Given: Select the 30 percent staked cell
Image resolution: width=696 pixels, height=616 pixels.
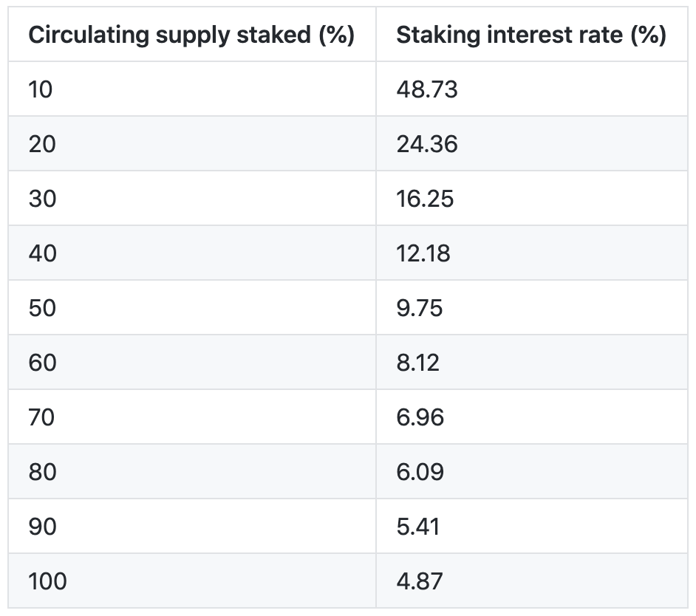Looking at the screenshot, I should pyautogui.click(x=42, y=199).
